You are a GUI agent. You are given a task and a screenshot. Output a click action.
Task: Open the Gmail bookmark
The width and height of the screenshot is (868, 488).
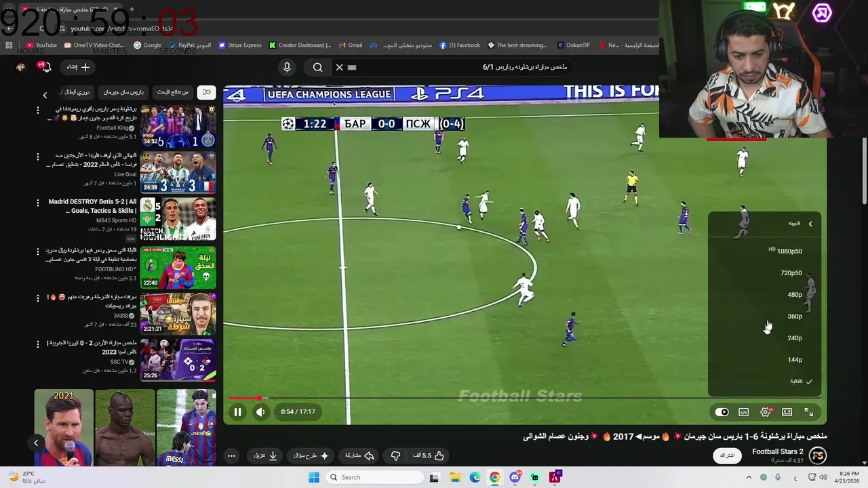[350, 45]
